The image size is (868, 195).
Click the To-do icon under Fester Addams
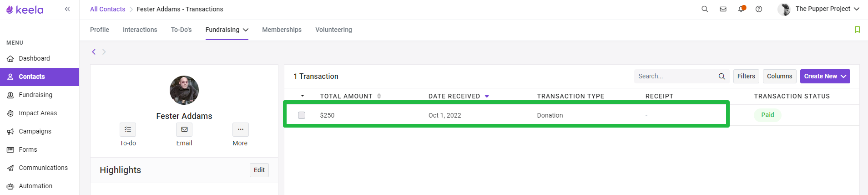(128, 130)
